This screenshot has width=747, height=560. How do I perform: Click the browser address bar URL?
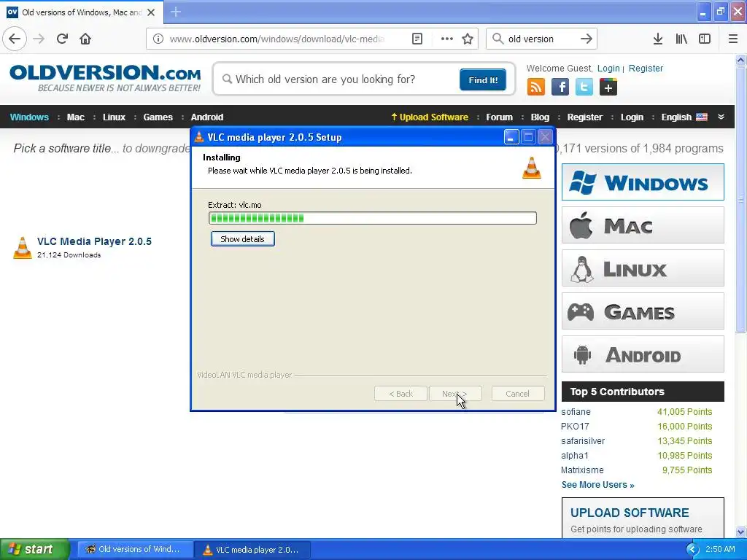[277, 39]
